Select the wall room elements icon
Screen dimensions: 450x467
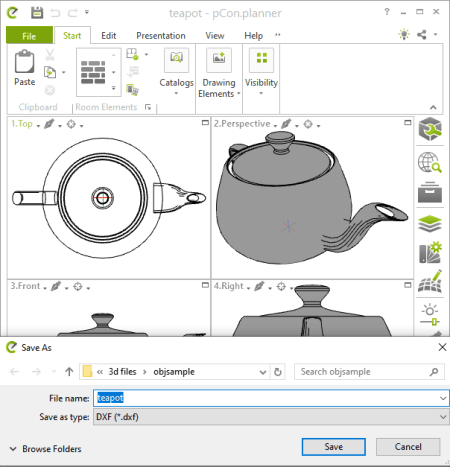[x=93, y=72]
